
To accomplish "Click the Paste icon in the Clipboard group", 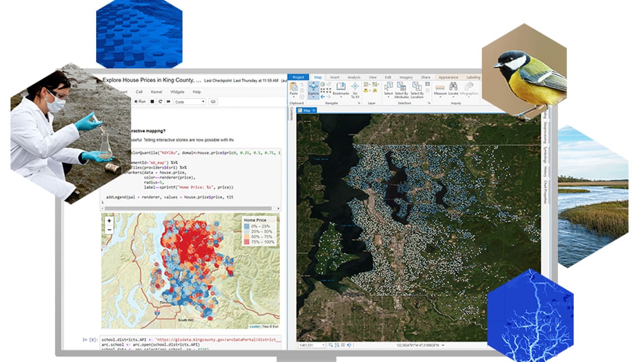I will tap(294, 86).
